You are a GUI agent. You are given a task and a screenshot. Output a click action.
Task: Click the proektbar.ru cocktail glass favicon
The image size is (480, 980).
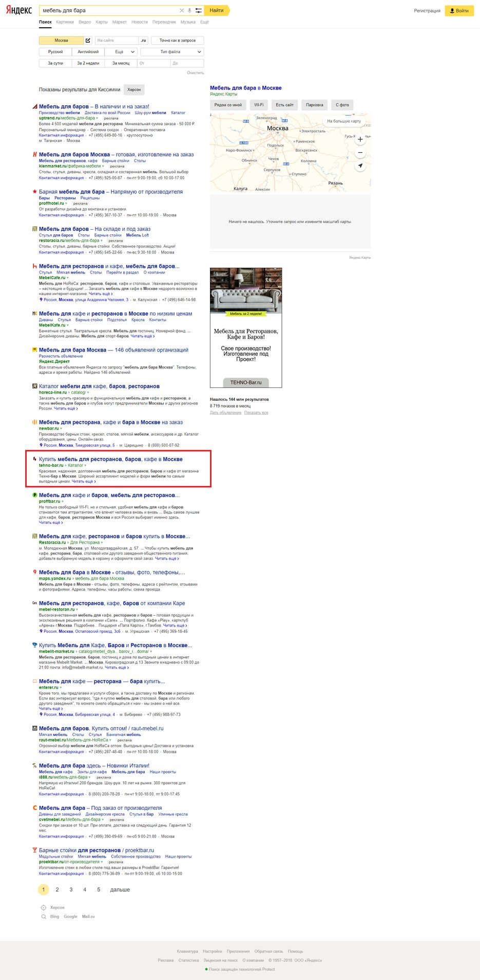pos(35,850)
